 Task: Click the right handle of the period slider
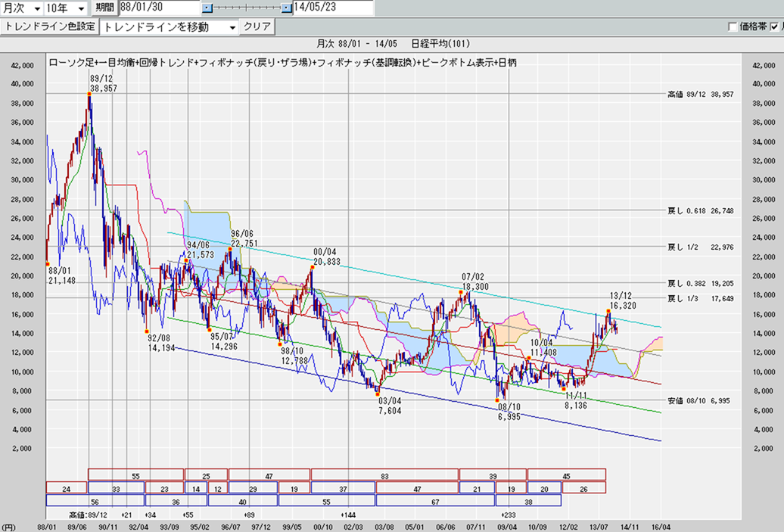[286, 8]
